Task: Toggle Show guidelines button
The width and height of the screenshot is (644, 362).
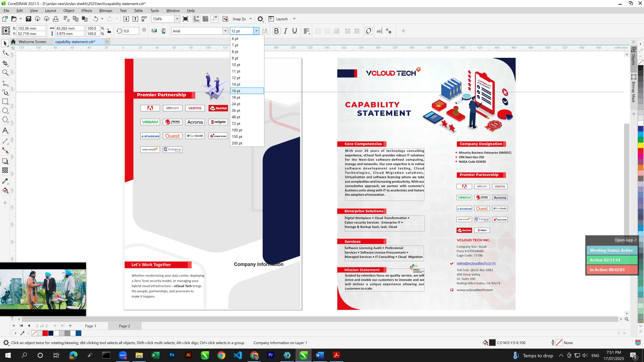Action: (x=214, y=19)
